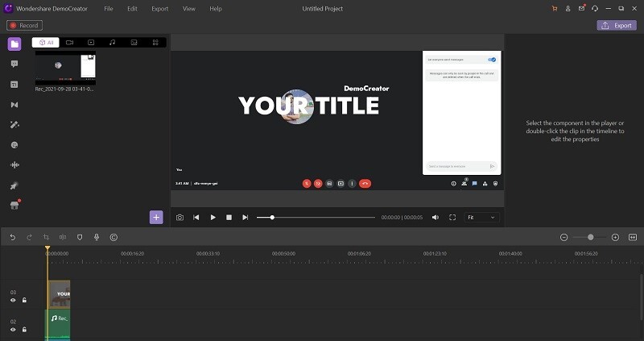Open customer support headset icon

[595, 9]
